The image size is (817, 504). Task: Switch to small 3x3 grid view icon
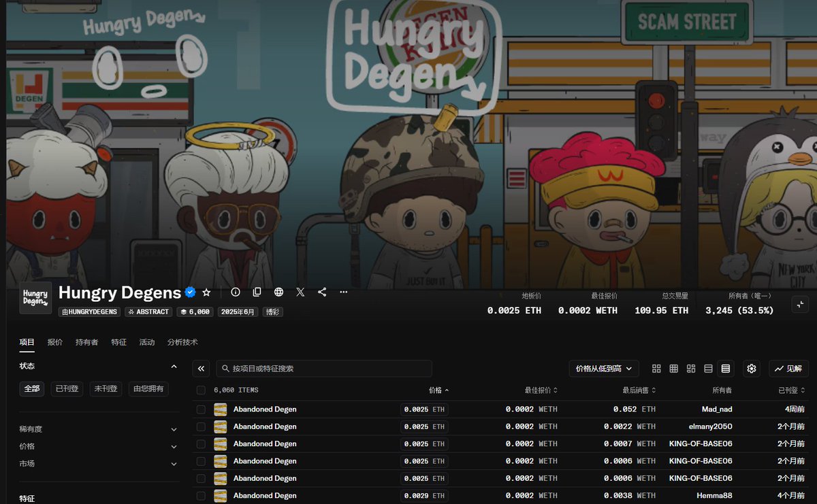(x=673, y=369)
